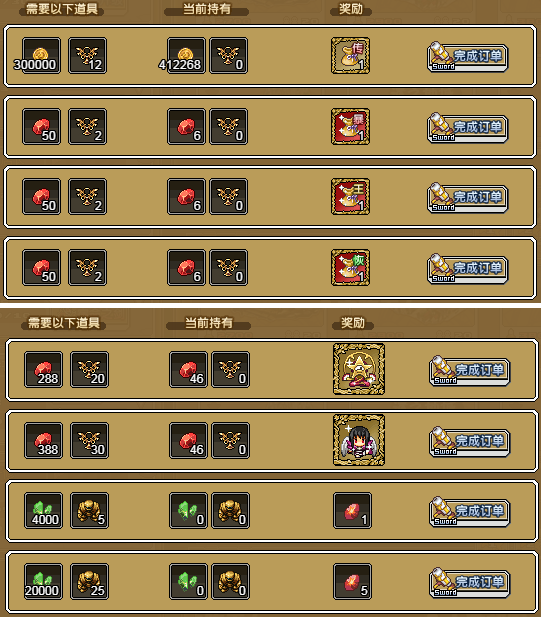Image resolution: width=541 pixels, height=617 pixels.
Task: Select the 388 red gem requirement icon
Action: 43,440
